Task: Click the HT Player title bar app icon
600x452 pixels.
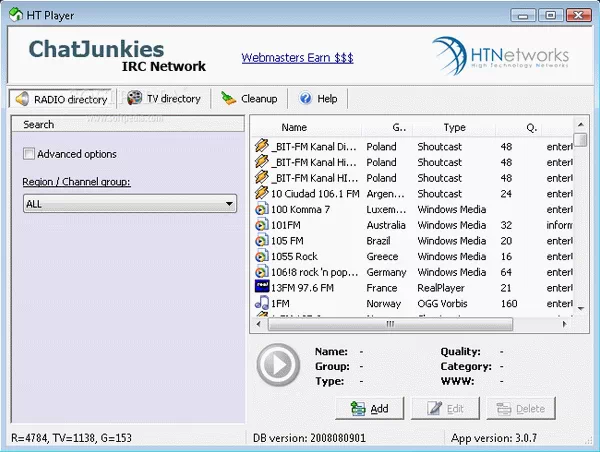Action: pos(15,15)
